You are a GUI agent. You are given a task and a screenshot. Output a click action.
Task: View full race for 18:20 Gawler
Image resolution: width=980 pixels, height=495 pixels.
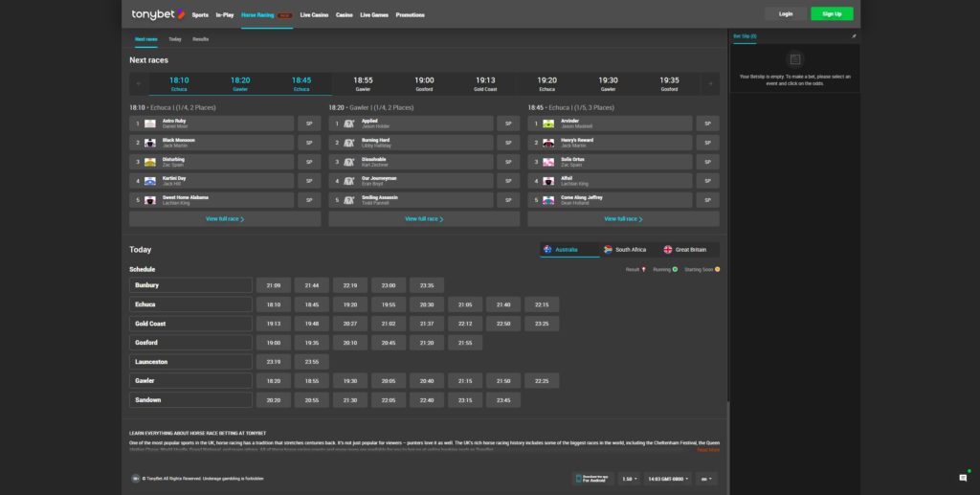tap(424, 218)
